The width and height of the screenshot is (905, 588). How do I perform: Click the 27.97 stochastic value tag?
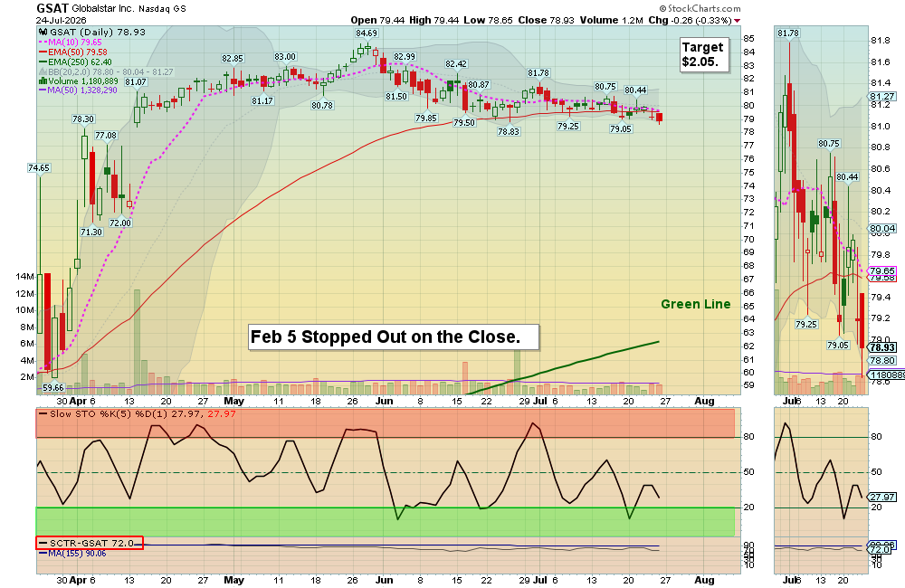pos(882,497)
